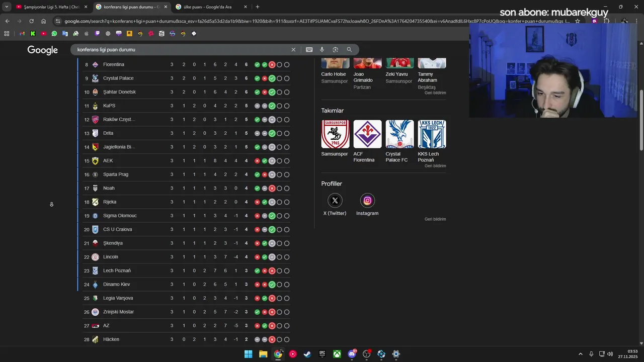Open the Google Translate bookmark icon
Screen dimensions: 644x362
coord(65,34)
